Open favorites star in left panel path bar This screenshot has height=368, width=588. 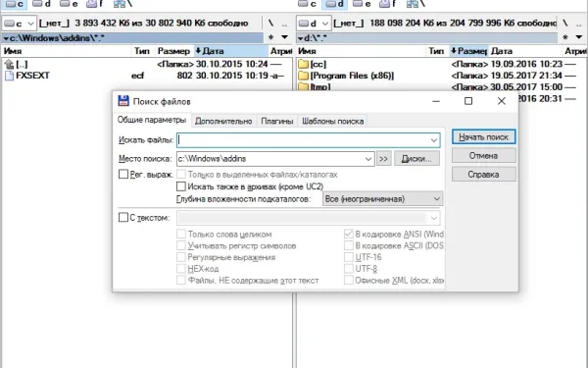270,37
